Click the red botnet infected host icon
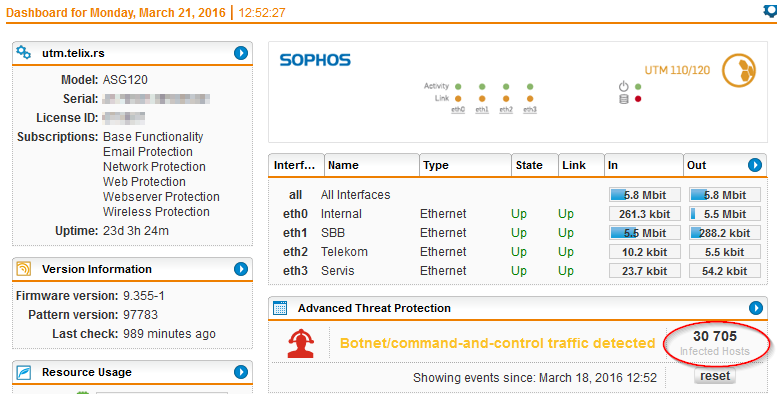The width and height of the screenshot is (784, 396). pos(301,343)
